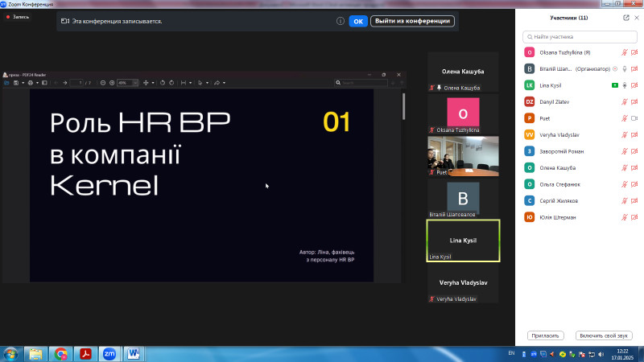Image resolution: width=644 pixels, height=362 pixels.
Task: Expand the selection tool dropdown in PDF24
Action: coord(207,83)
